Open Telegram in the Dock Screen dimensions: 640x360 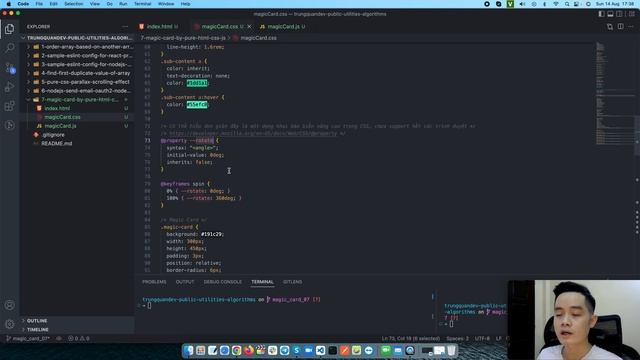[284, 350]
